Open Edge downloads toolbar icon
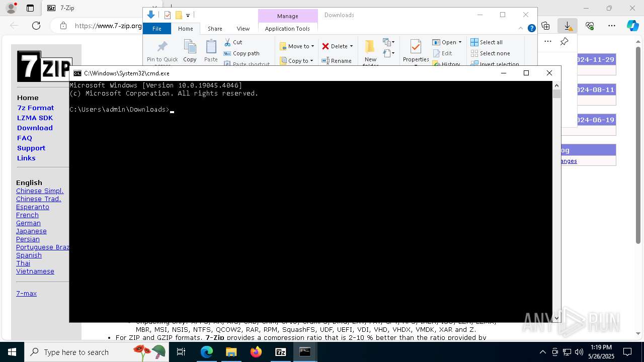The height and width of the screenshot is (362, 644). pyautogui.click(x=568, y=26)
